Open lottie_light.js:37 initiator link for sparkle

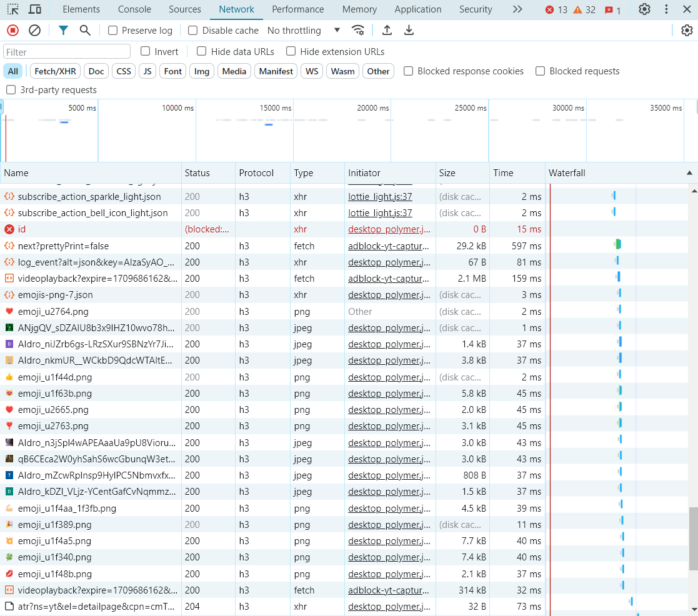click(x=380, y=197)
